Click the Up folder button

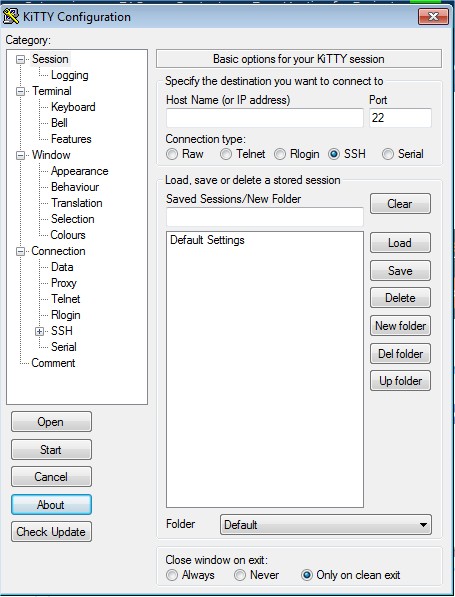point(400,381)
